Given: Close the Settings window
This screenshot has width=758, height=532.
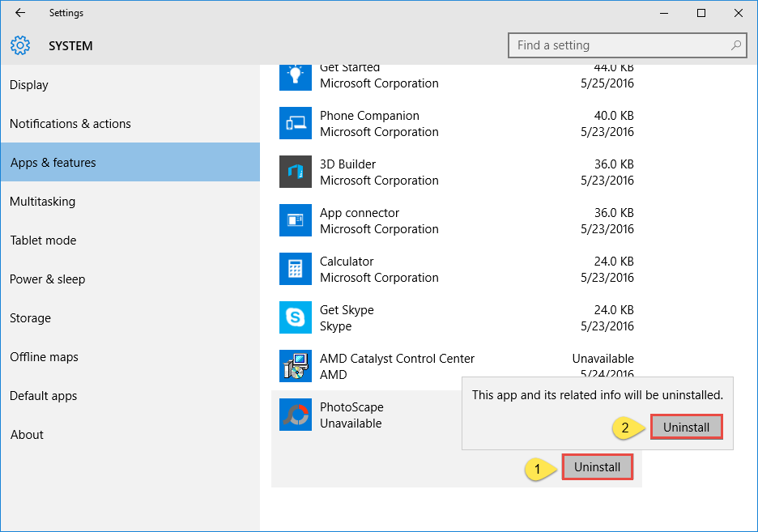Looking at the screenshot, I should tap(739, 13).
